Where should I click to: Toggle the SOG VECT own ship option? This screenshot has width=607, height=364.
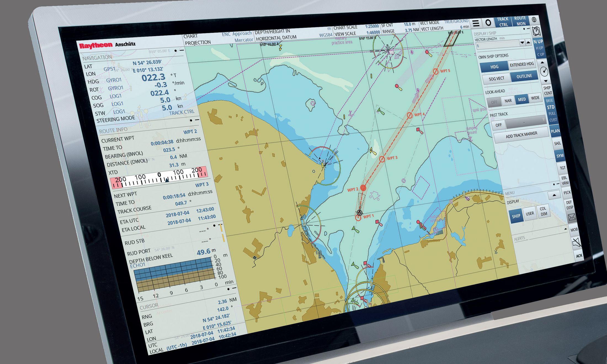[x=496, y=79]
